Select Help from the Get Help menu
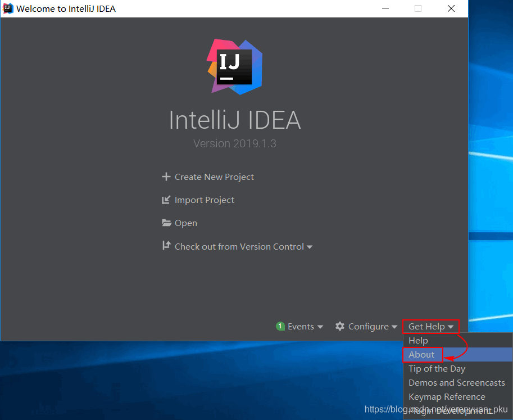The height and width of the screenshot is (420, 513). [x=458, y=341]
